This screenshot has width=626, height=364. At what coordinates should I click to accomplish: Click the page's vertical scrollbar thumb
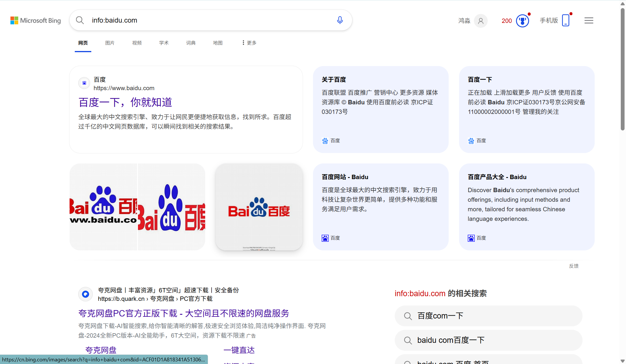pyautogui.click(x=623, y=70)
